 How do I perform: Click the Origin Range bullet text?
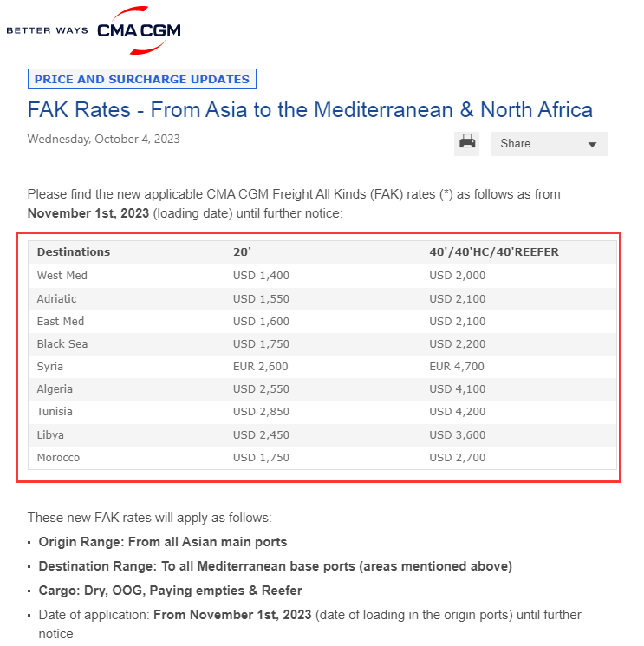pos(163,542)
